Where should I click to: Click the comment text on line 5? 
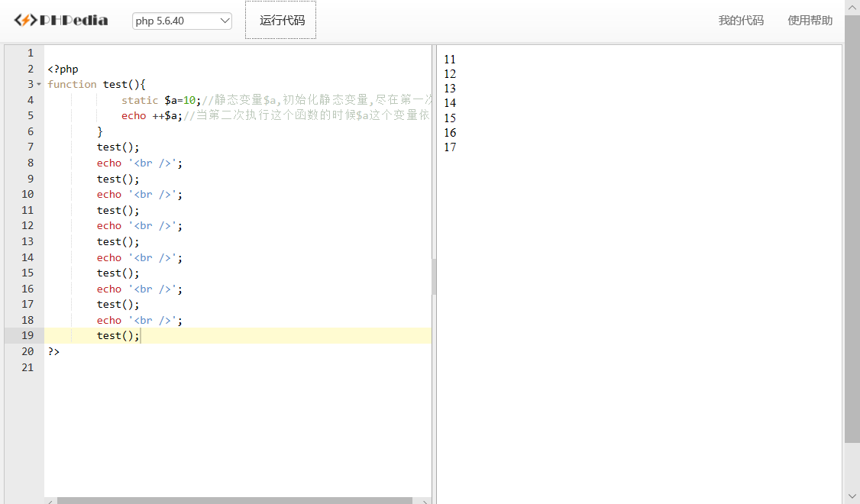coord(307,116)
